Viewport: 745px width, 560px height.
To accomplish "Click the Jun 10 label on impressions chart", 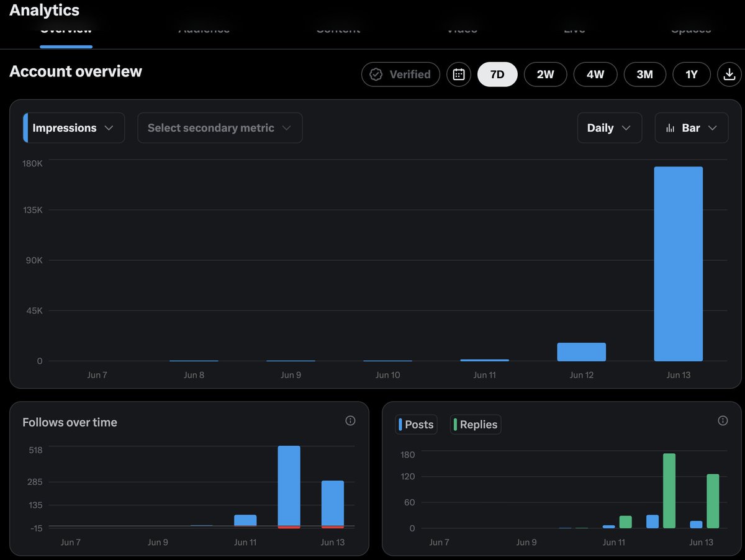I will [x=387, y=375].
